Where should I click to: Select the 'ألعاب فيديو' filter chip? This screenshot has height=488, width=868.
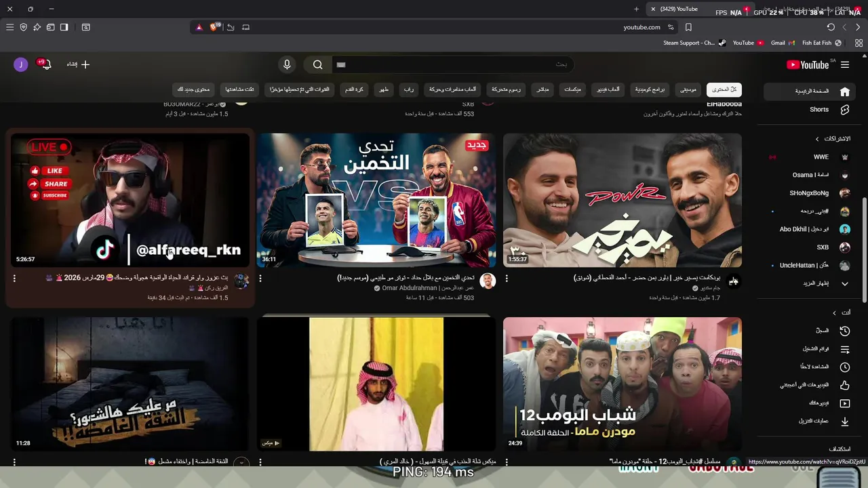coord(608,89)
